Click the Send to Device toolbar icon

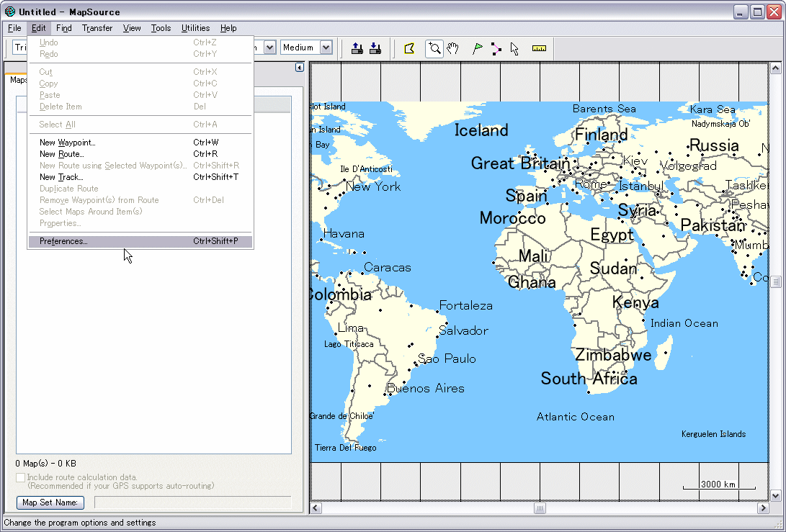tap(357, 48)
